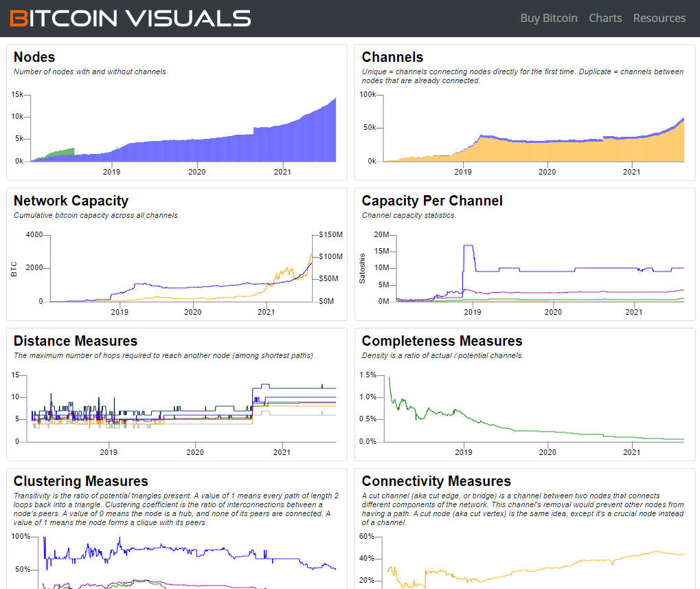Open the Nodes chart heading
The image size is (700, 589).
pyautogui.click(x=34, y=57)
